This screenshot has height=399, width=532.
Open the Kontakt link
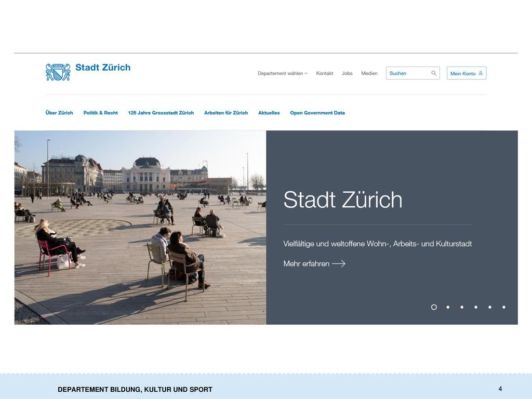(324, 73)
